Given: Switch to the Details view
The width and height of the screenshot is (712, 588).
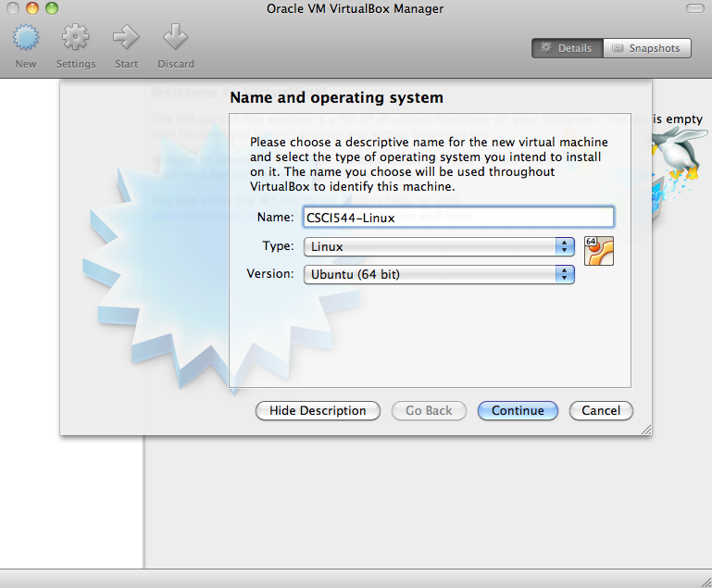Looking at the screenshot, I should (568, 48).
